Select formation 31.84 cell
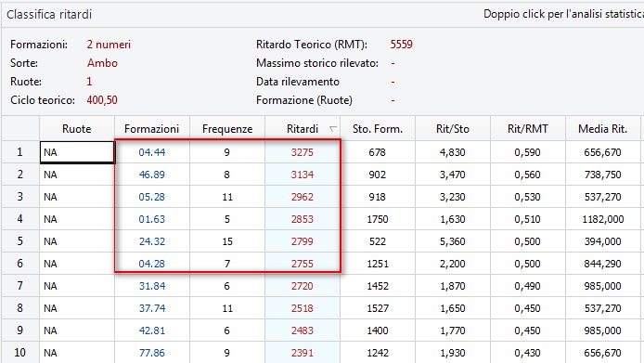Viewport: 644px width, 363px height. 152,286
